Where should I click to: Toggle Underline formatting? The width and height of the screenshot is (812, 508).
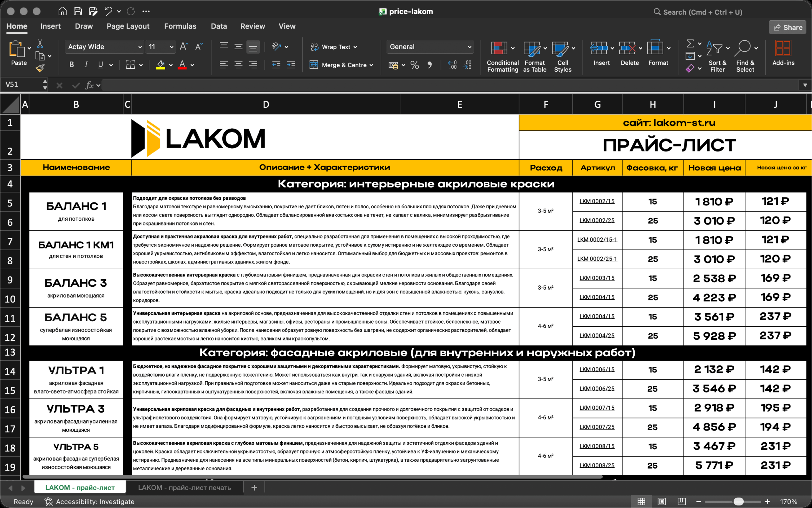tap(100, 65)
